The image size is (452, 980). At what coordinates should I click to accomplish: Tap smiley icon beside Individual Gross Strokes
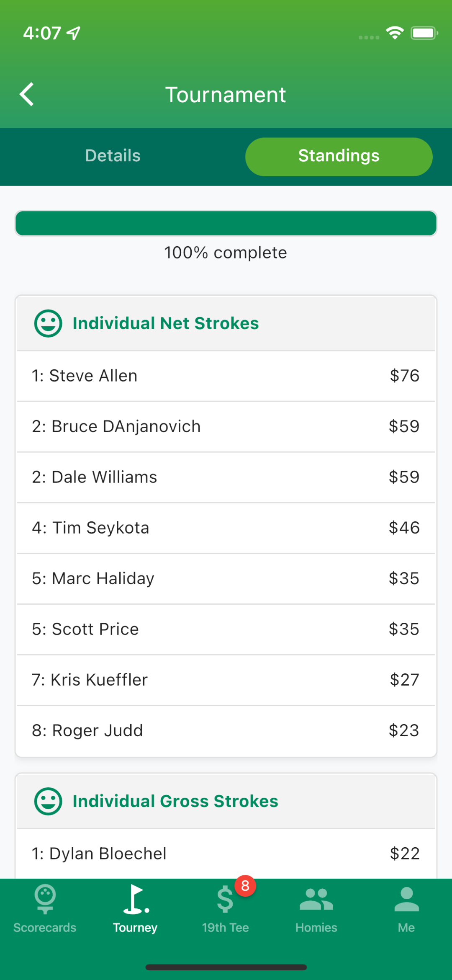coord(48,801)
